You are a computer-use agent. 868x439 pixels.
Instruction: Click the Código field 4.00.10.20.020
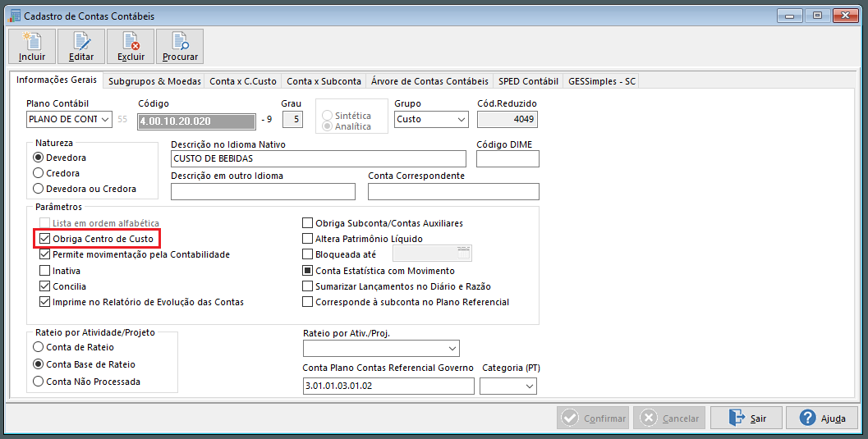click(x=196, y=121)
